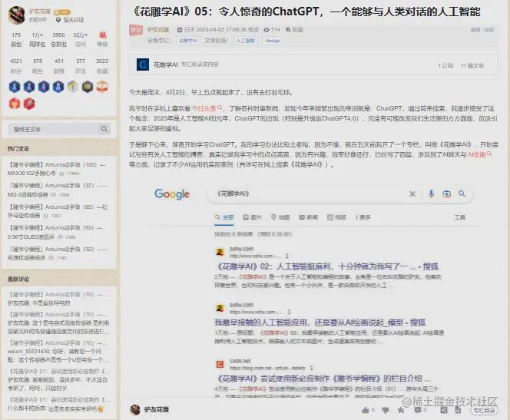Open the author avatar in sidebar
Viewport: 510px width, 420px height.
[16, 15]
